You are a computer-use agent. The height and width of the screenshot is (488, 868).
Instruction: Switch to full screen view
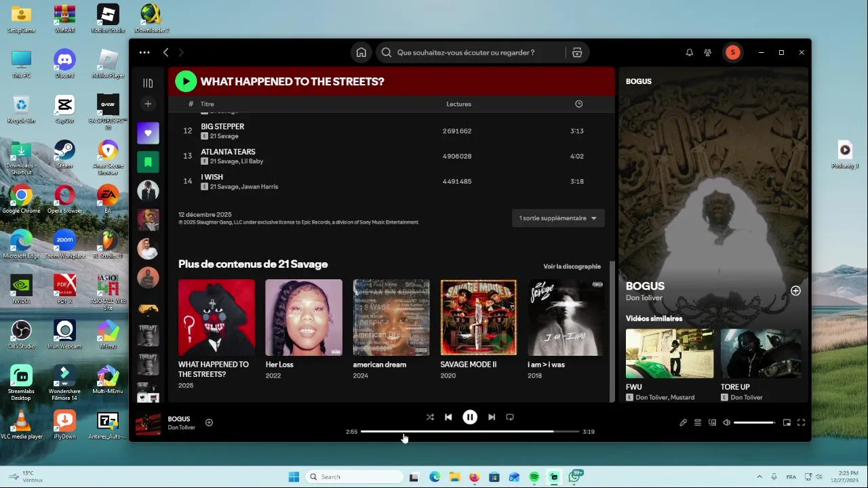[801, 422]
